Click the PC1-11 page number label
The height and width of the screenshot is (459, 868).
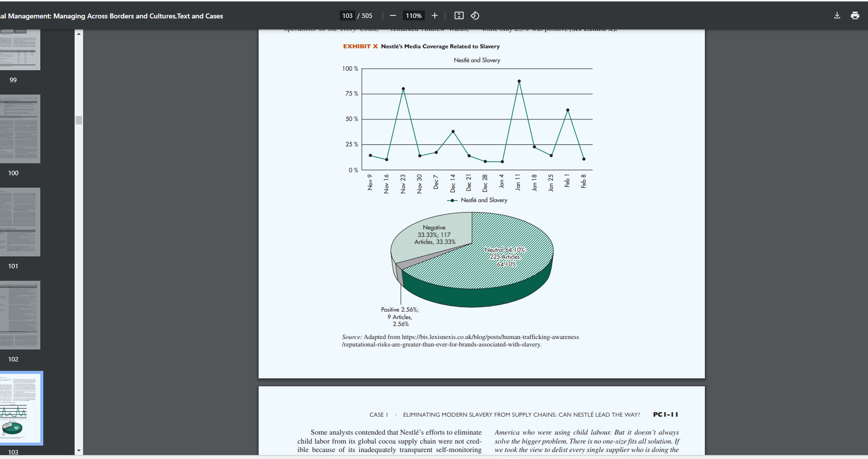(666, 415)
